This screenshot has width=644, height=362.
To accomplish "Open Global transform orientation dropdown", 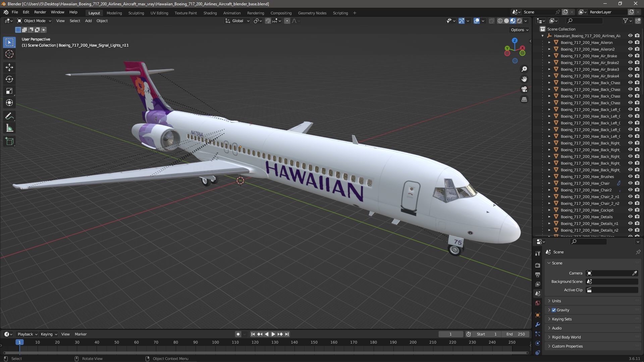I will point(237,21).
